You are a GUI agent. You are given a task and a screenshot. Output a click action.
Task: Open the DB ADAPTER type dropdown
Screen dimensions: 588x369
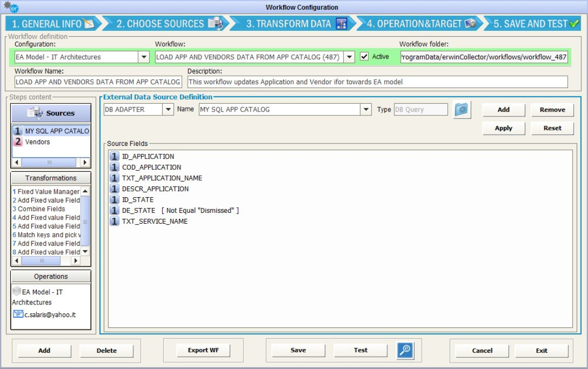click(169, 110)
